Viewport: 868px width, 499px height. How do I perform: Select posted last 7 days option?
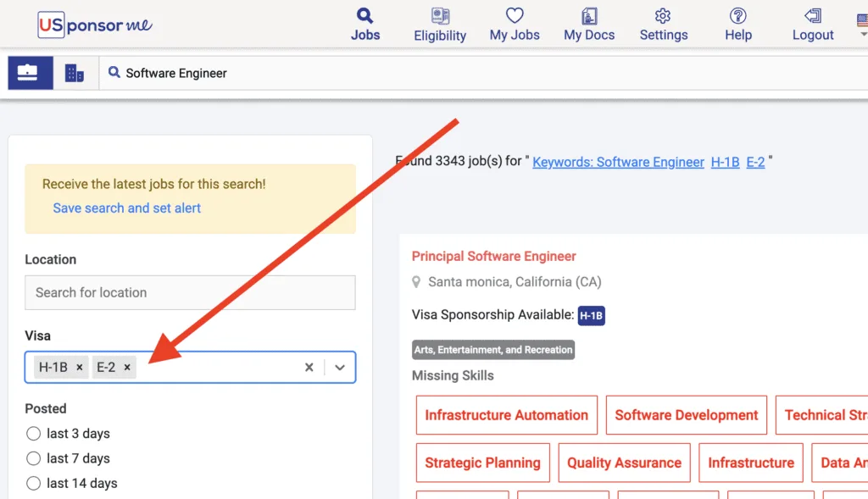[x=33, y=458]
